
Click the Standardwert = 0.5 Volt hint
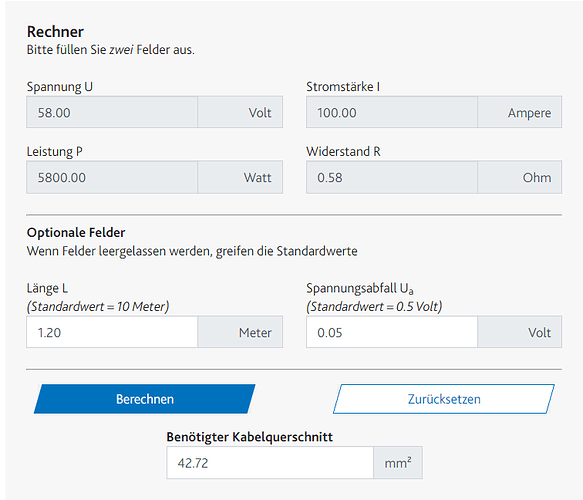374,307
